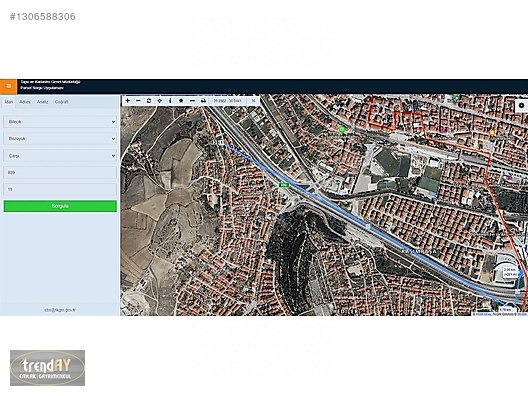
Task: Click the distance measurement label on map
Action: pyautogui.click(x=509, y=272)
